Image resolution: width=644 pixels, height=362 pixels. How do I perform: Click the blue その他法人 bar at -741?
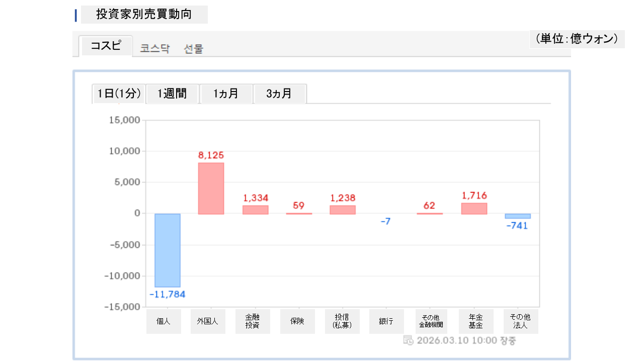(518, 216)
